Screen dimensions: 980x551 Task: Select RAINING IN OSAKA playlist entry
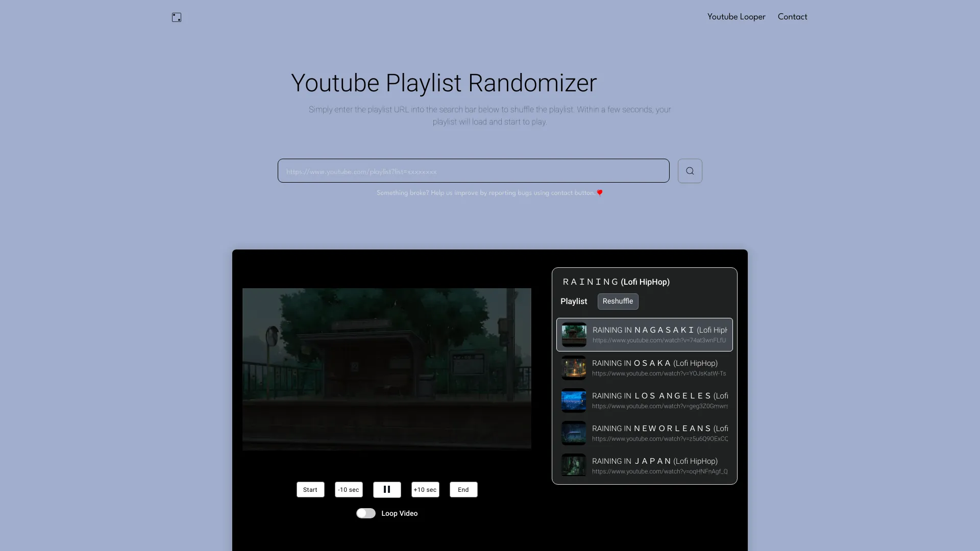point(644,367)
